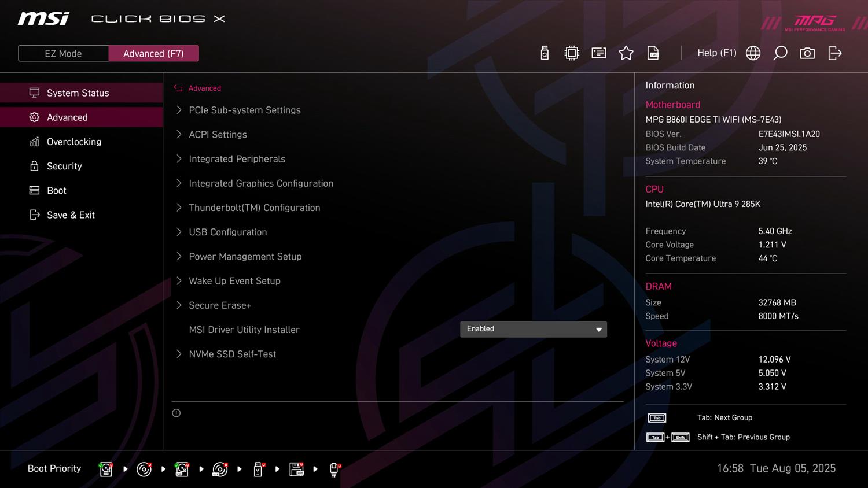The height and width of the screenshot is (488, 868).
Task: Take a screenshot with the camera icon
Action: tap(807, 53)
